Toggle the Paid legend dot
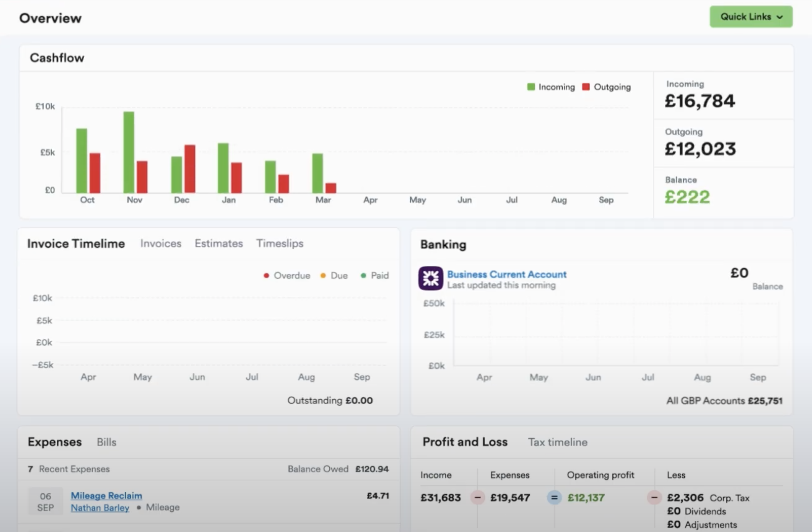This screenshot has height=532, width=812. [x=363, y=276]
